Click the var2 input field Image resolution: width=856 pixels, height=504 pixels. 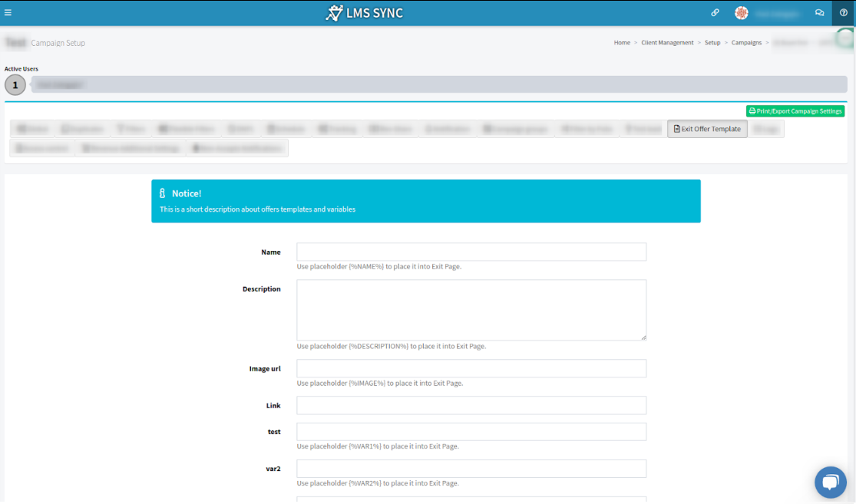pyautogui.click(x=471, y=469)
